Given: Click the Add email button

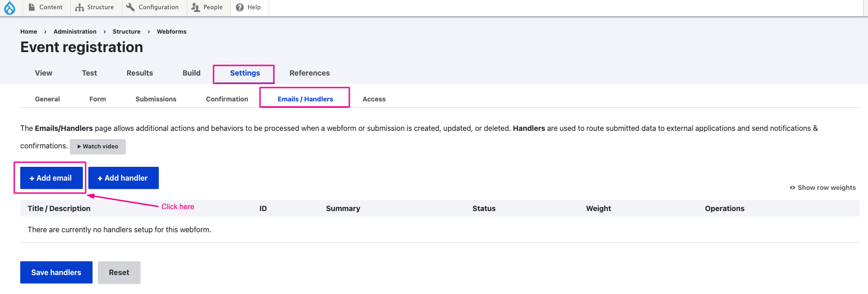Looking at the screenshot, I should (51, 178).
